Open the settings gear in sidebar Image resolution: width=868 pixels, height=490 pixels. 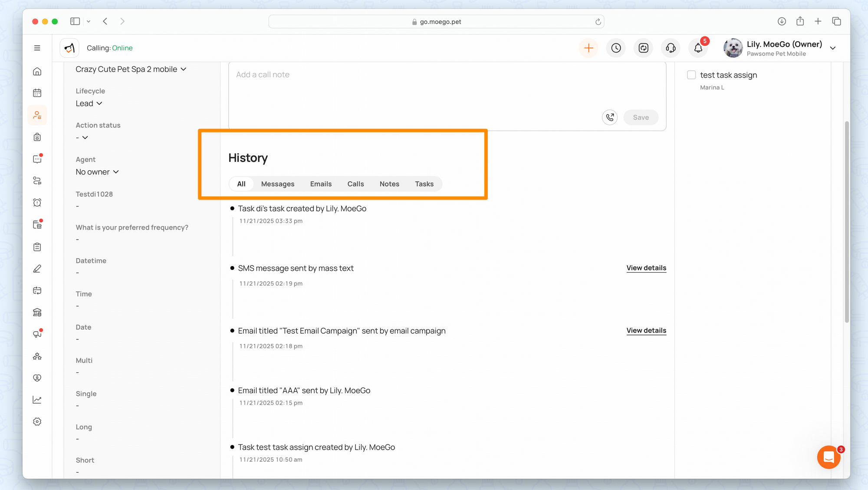click(x=37, y=422)
